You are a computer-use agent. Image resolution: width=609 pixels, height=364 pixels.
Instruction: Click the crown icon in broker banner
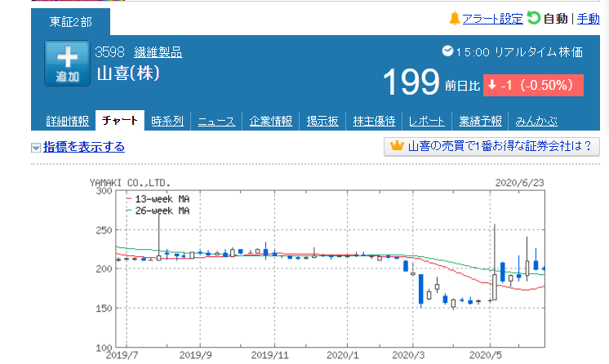coord(397,145)
